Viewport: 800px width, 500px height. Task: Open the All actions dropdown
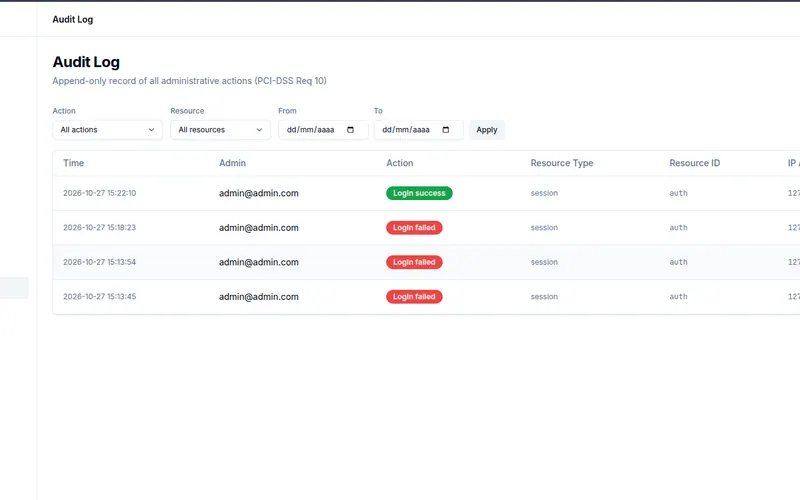click(107, 130)
